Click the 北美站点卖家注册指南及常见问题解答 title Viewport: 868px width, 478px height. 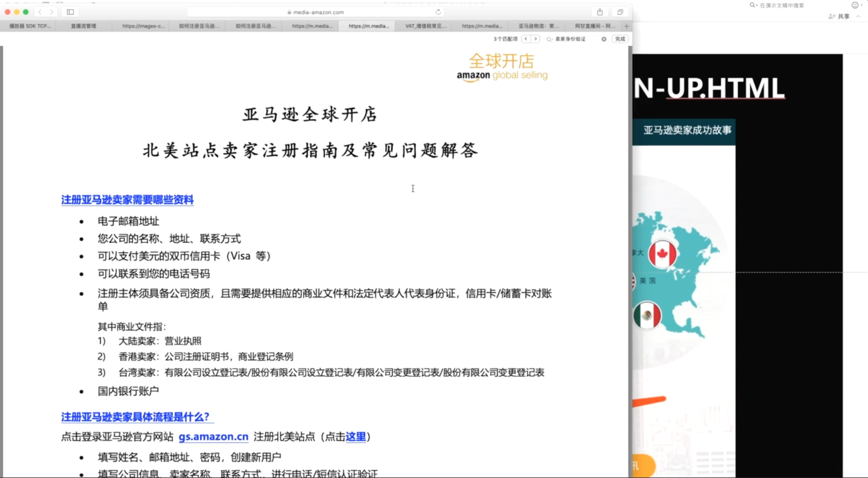pyautogui.click(x=310, y=151)
